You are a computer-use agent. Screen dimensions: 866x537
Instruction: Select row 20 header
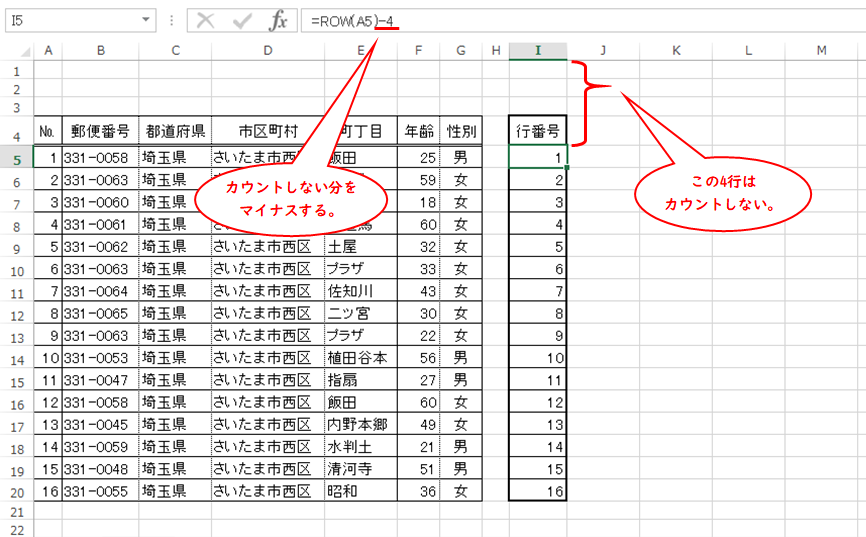pos(16,491)
